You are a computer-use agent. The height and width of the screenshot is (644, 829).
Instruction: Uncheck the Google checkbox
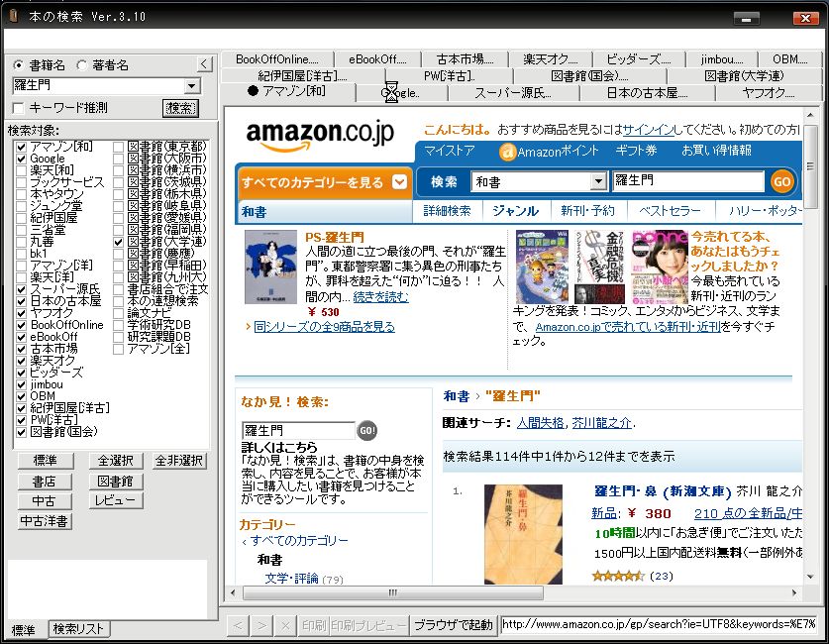[21, 159]
